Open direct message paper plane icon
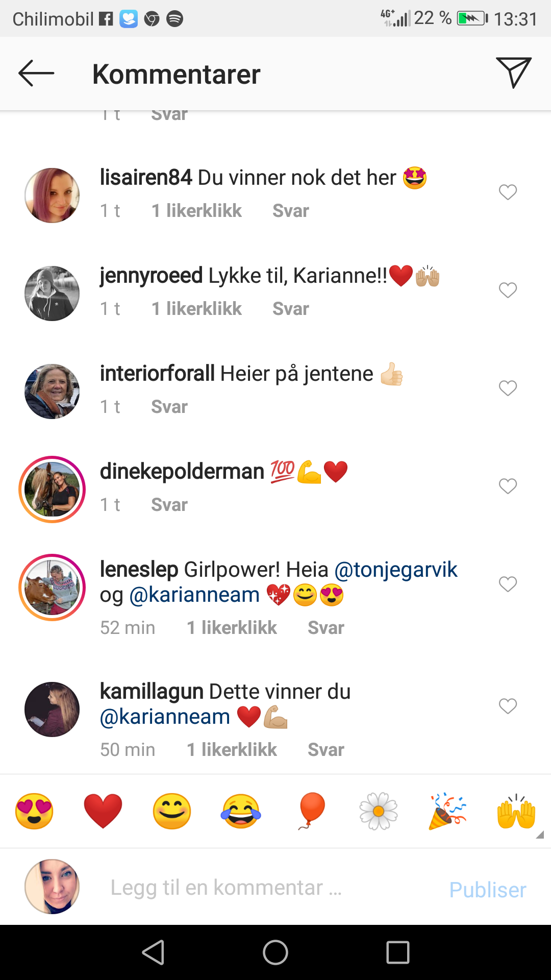 [513, 72]
